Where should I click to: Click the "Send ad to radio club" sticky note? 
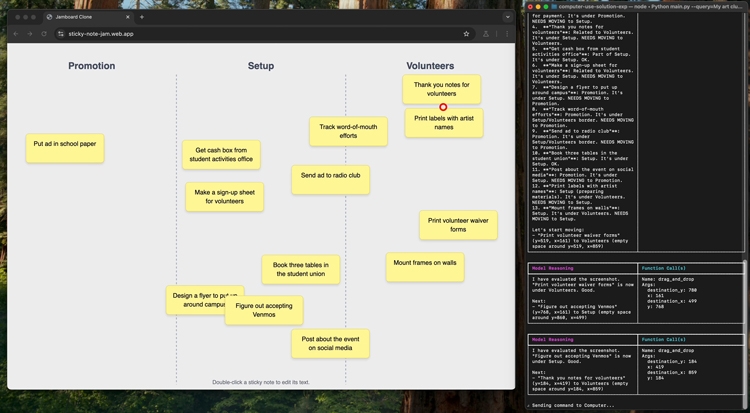click(x=331, y=179)
